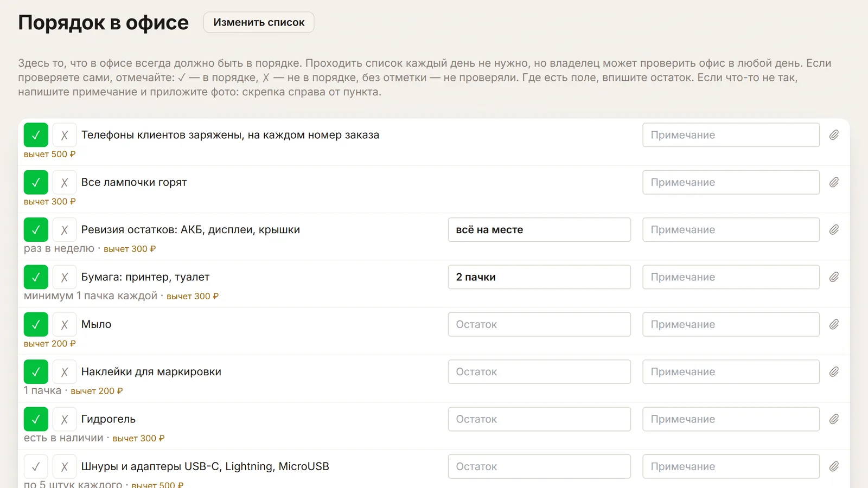
Task: Click the 'Порядок в офисе' heading
Action: pyautogui.click(x=103, y=23)
